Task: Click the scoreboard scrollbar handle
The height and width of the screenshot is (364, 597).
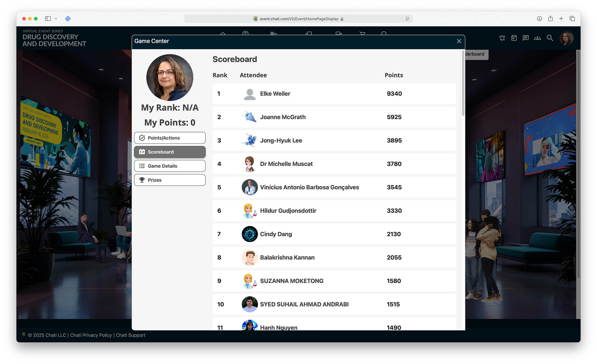Action: (x=463, y=83)
